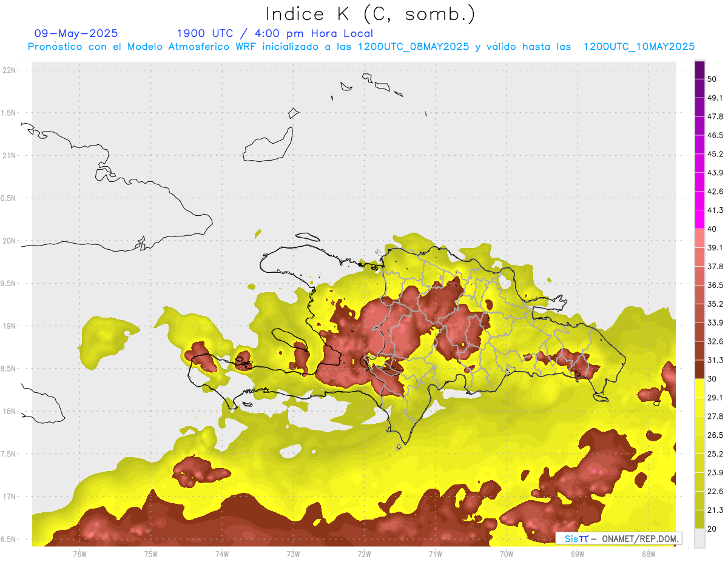Click the legend value '26.5'

tap(715, 435)
